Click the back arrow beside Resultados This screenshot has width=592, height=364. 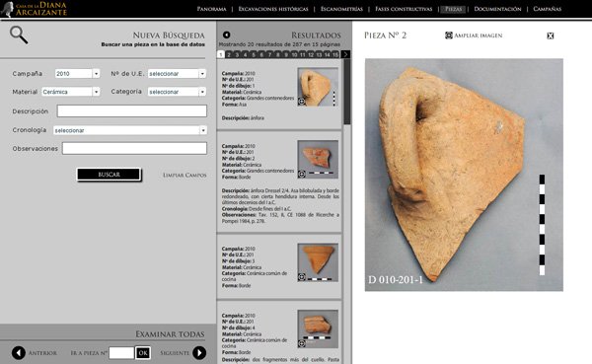227,35
